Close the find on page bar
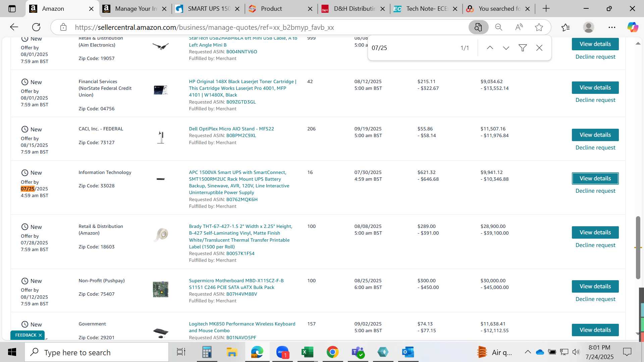644x362 pixels. click(539, 48)
